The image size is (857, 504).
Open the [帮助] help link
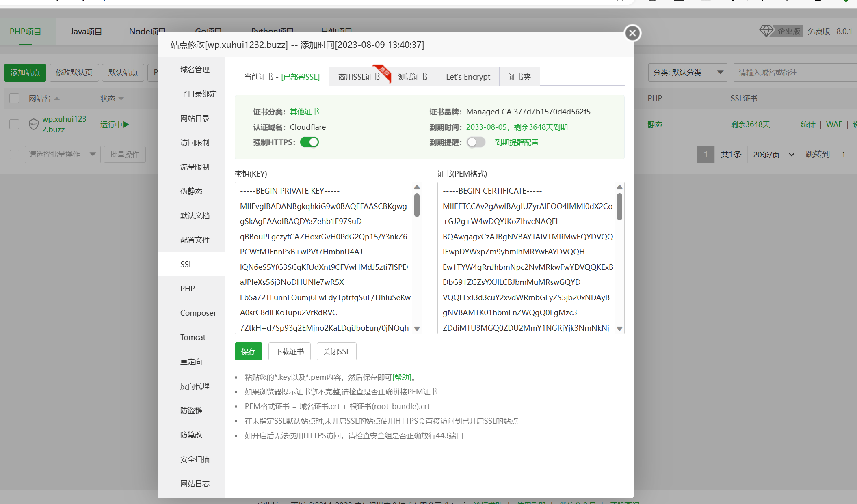click(402, 377)
